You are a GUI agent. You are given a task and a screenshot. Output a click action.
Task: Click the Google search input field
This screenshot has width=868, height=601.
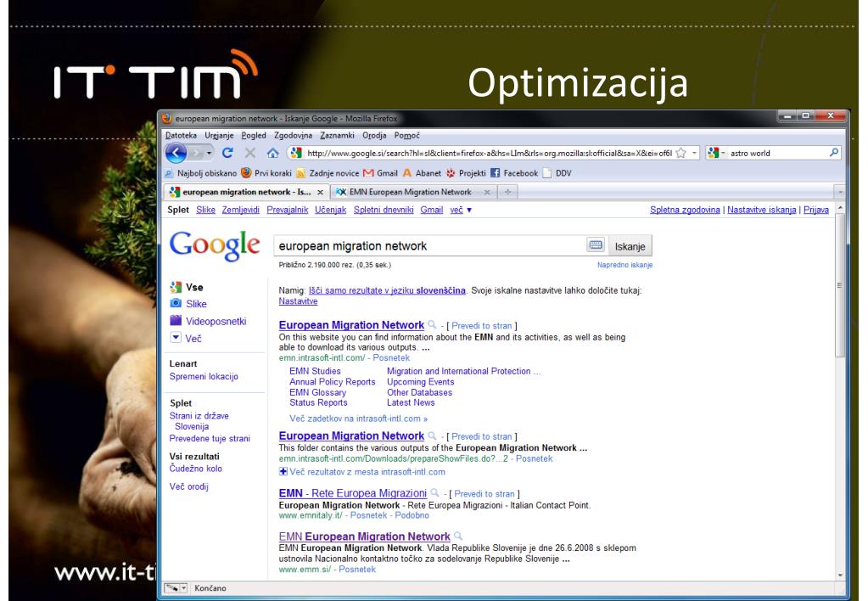point(430,246)
